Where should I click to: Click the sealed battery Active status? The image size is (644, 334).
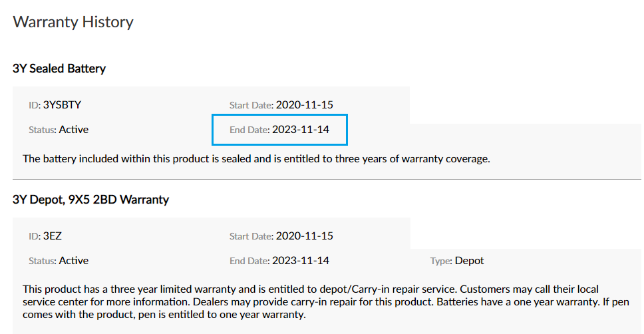point(74,130)
